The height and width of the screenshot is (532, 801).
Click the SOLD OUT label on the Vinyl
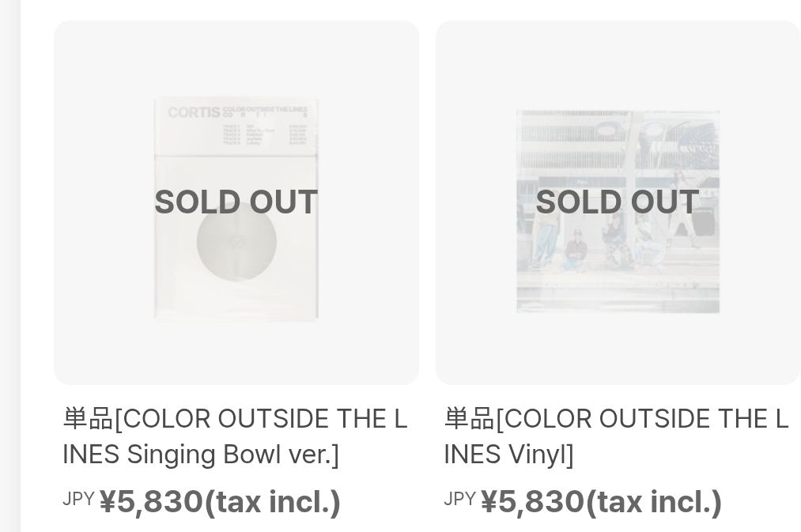pyautogui.click(x=618, y=202)
